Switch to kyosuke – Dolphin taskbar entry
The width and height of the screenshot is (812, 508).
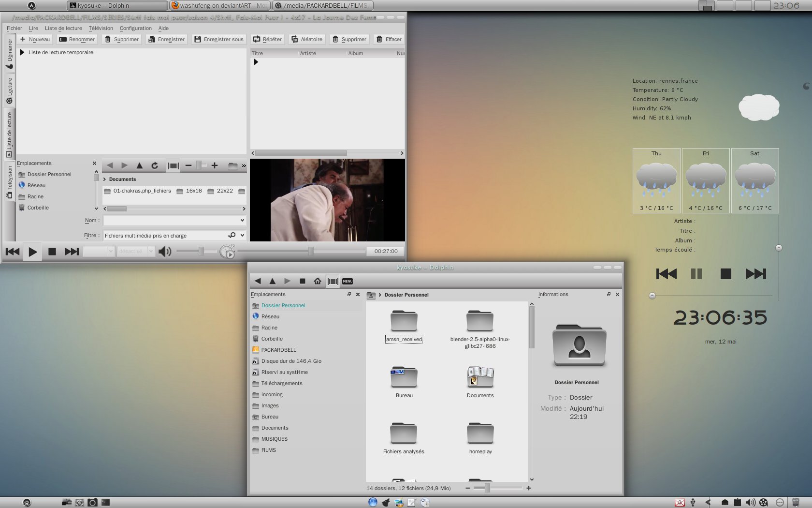[117, 5]
